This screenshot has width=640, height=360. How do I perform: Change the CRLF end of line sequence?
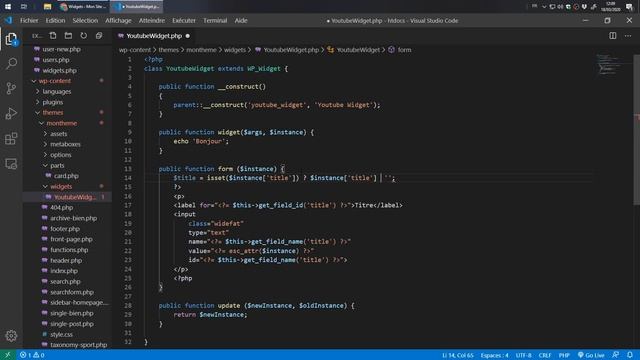545,355
